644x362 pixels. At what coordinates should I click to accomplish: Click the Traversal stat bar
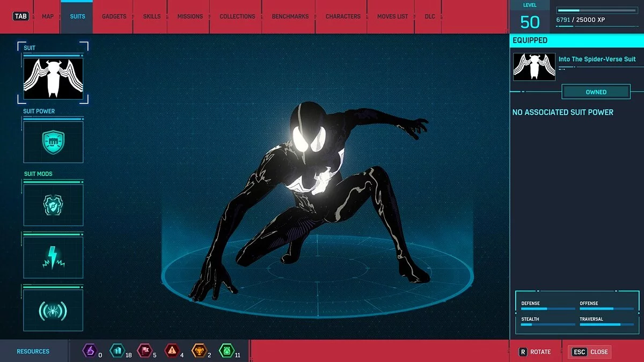pyautogui.click(x=606, y=324)
